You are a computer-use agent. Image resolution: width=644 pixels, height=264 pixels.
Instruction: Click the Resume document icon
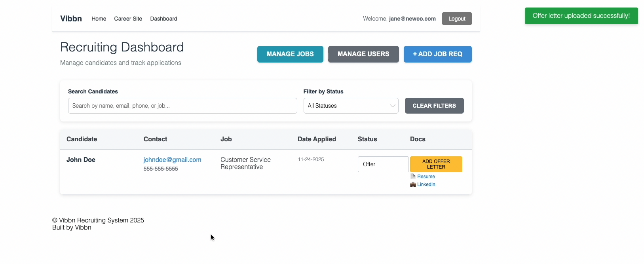tap(413, 177)
